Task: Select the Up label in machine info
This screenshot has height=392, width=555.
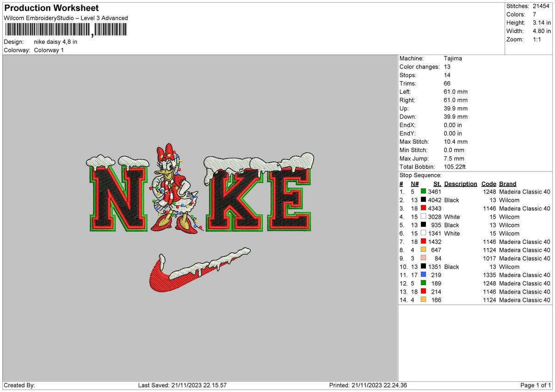Action: coord(404,108)
